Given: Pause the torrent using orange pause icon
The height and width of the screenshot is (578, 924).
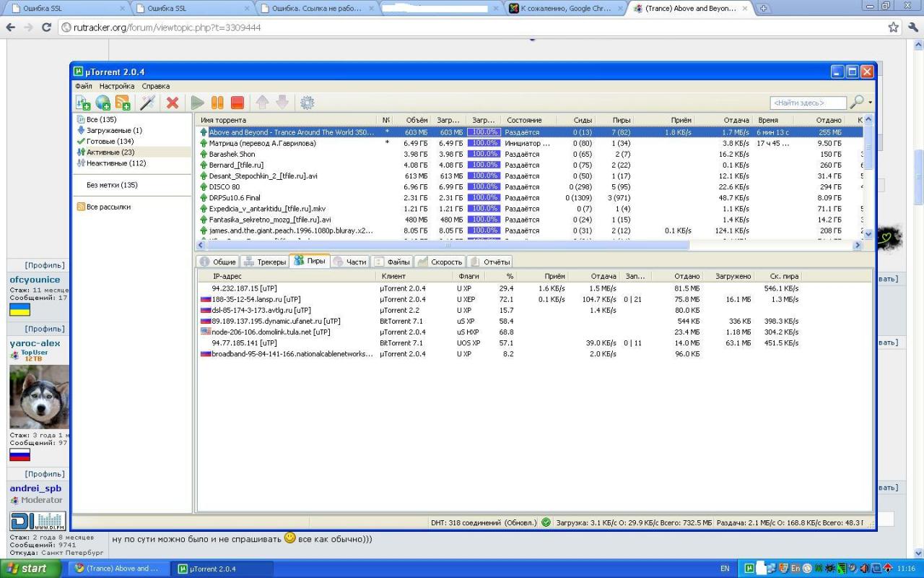Looking at the screenshot, I should coord(217,103).
